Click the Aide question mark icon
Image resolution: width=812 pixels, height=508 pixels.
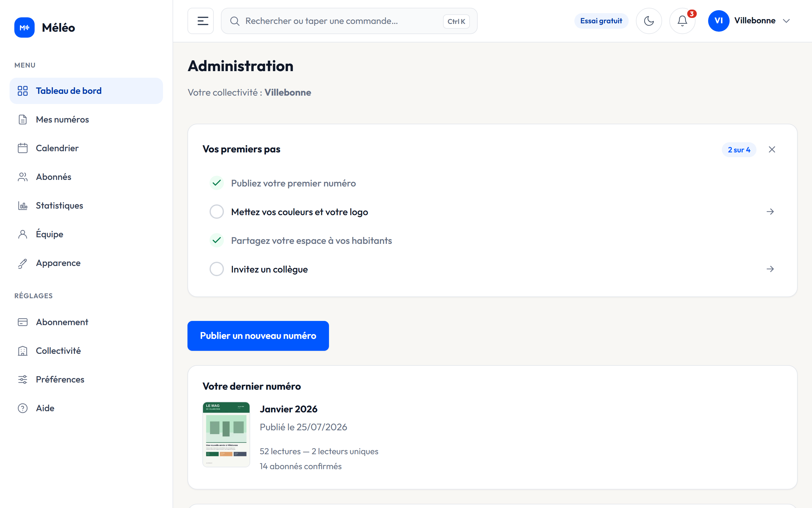(22, 408)
